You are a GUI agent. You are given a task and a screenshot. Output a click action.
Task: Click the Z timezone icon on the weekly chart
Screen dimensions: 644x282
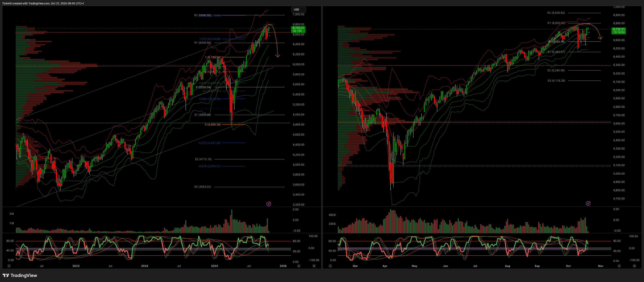pos(9,266)
